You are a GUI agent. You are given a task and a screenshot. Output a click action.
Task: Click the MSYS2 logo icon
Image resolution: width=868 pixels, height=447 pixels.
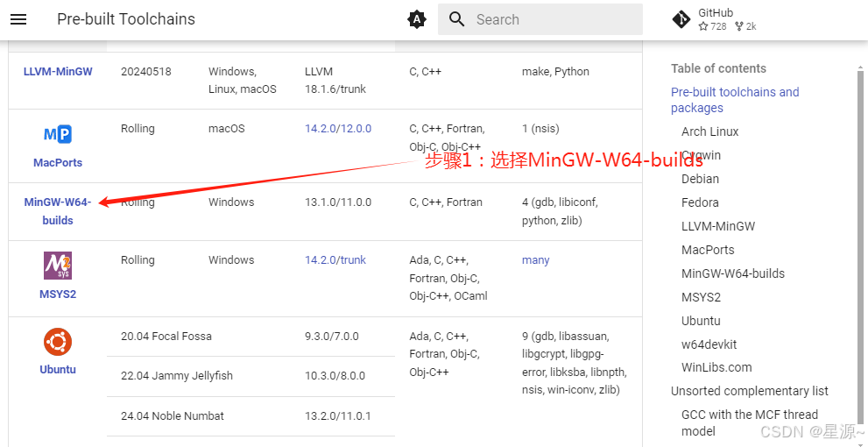tap(58, 266)
